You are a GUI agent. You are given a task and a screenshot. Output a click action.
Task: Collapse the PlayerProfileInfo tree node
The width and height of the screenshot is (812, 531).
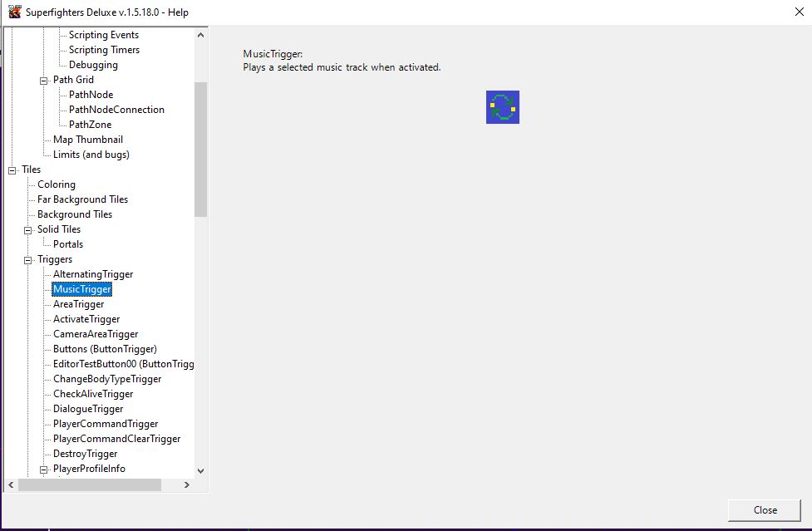(x=43, y=470)
